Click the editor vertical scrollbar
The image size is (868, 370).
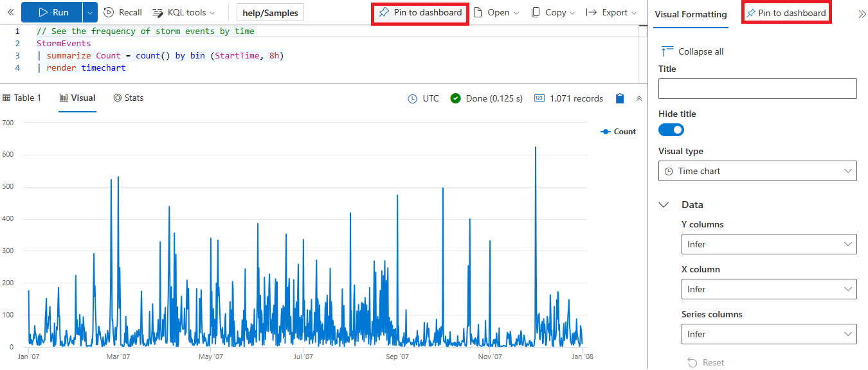click(x=642, y=54)
